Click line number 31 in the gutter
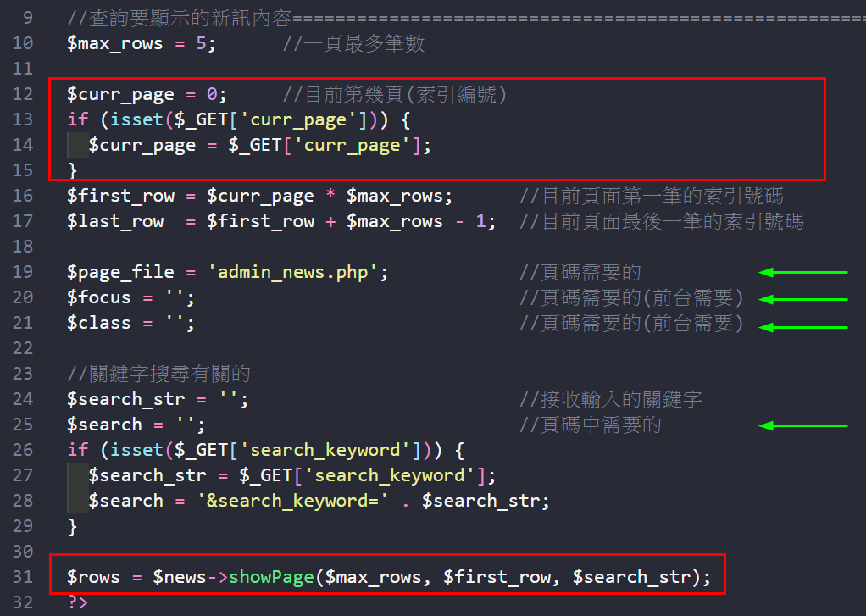866x616 pixels. point(23,577)
